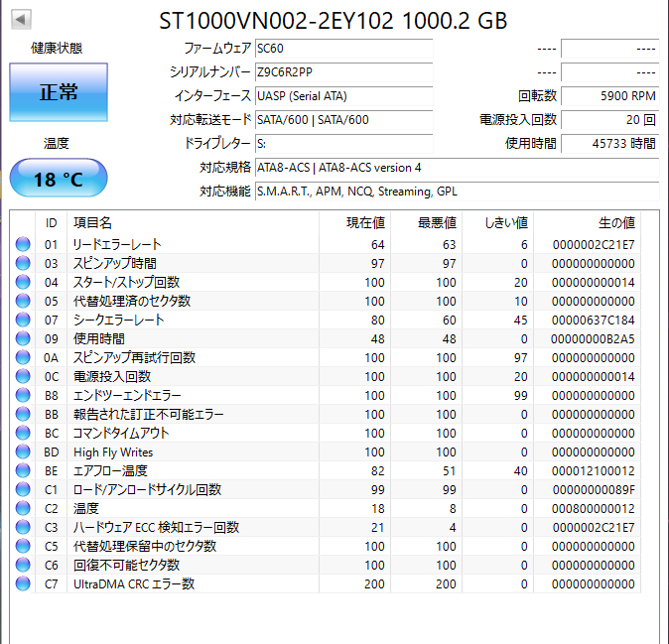Click the previous disk arrow button
The width and height of the screenshot is (669, 644).
[x=21, y=19]
